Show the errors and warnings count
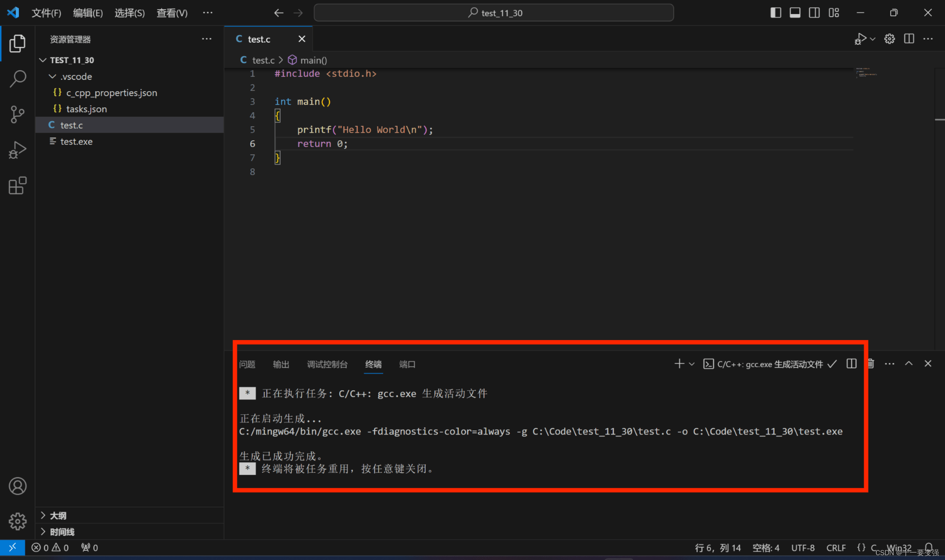This screenshot has height=560, width=945. tap(50, 547)
